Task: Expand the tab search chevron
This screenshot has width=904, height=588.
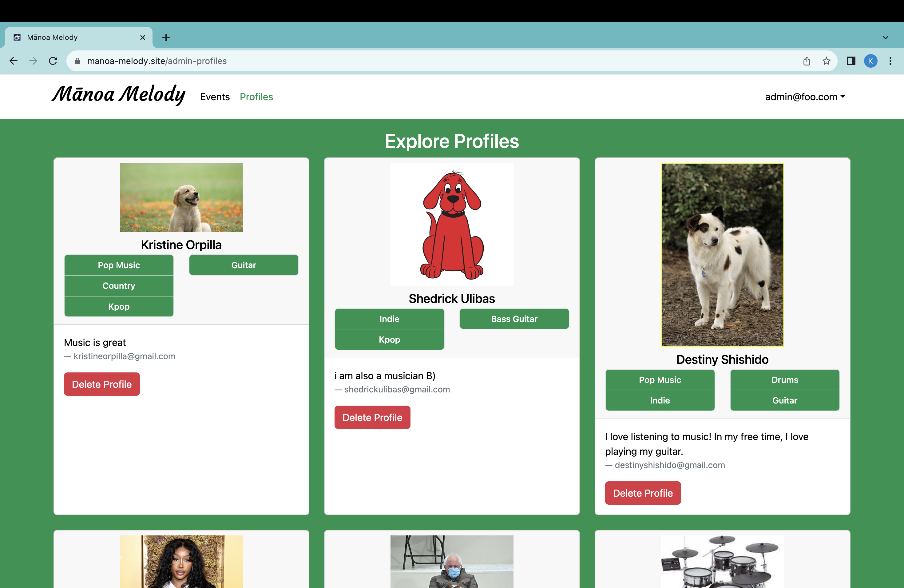Action: (885, 37)
